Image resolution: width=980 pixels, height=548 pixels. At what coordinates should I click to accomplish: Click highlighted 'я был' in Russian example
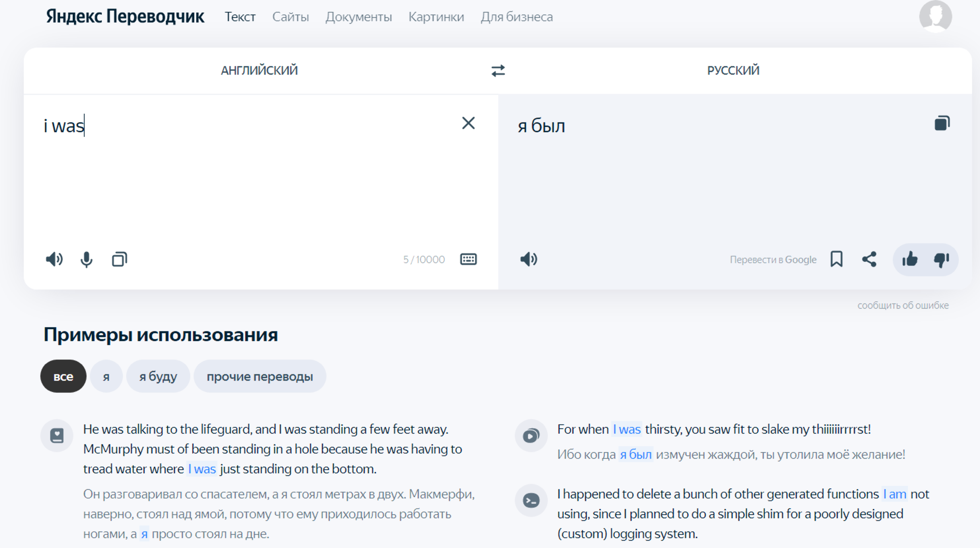pyautogui.click(x=636, y=454)
